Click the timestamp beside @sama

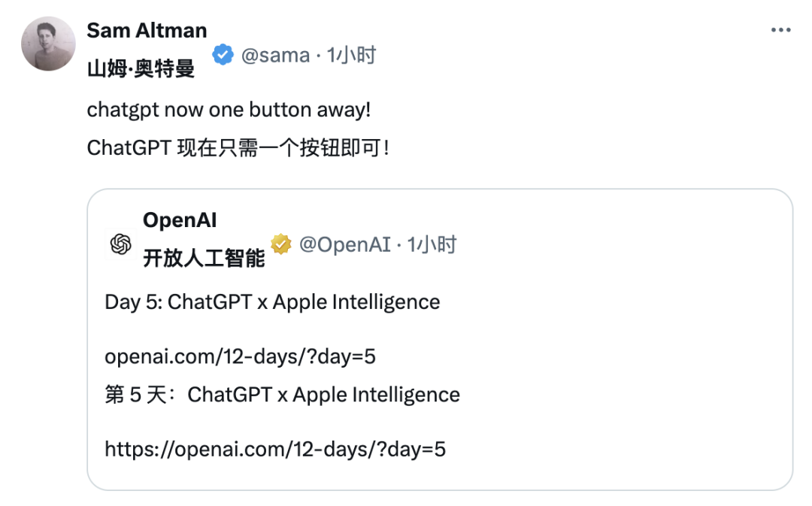(351, 55)
